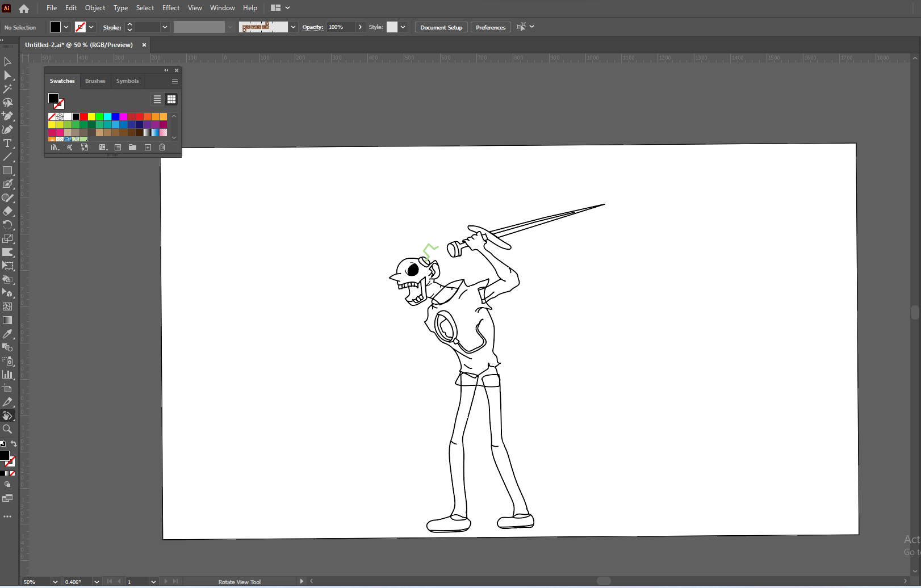This screenshot has height=588, width=921.
Task: Open Swatch Options icon in panel
Action: [118, 147]
